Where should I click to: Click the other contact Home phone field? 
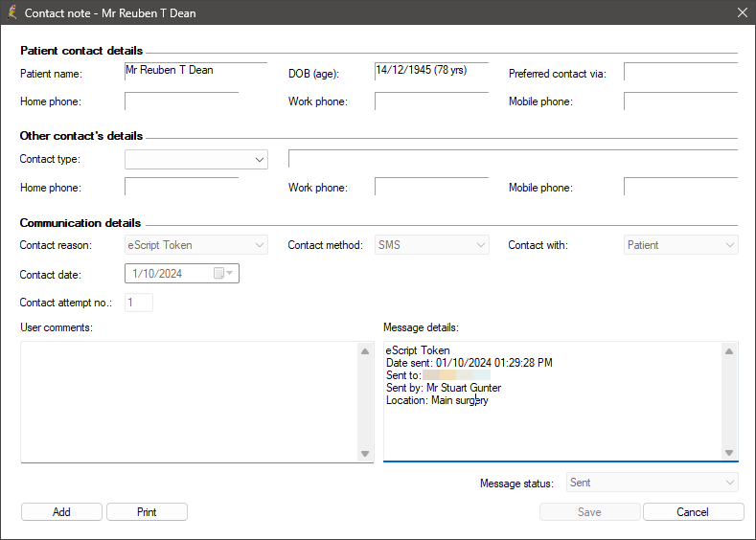[182, 187]
